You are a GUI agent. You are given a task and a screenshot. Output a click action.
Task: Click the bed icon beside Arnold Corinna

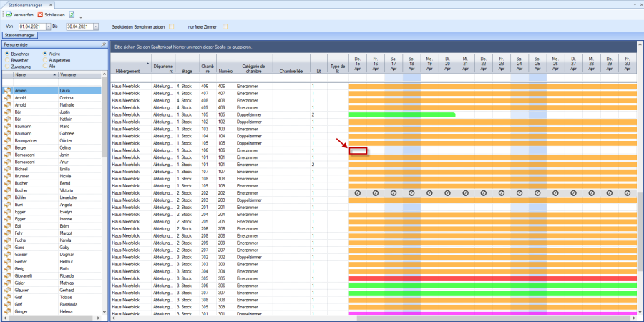click(7, 98)
